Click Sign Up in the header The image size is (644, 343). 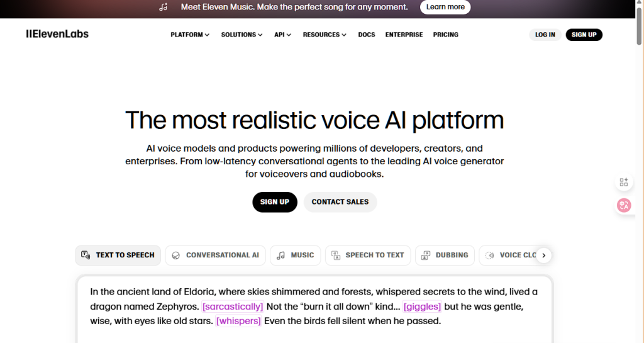(584, 35)
